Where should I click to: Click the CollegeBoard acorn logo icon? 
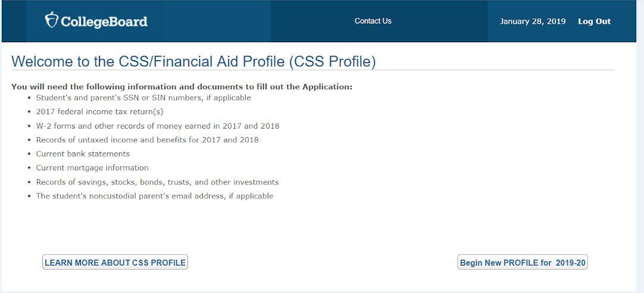pos(52,20)
